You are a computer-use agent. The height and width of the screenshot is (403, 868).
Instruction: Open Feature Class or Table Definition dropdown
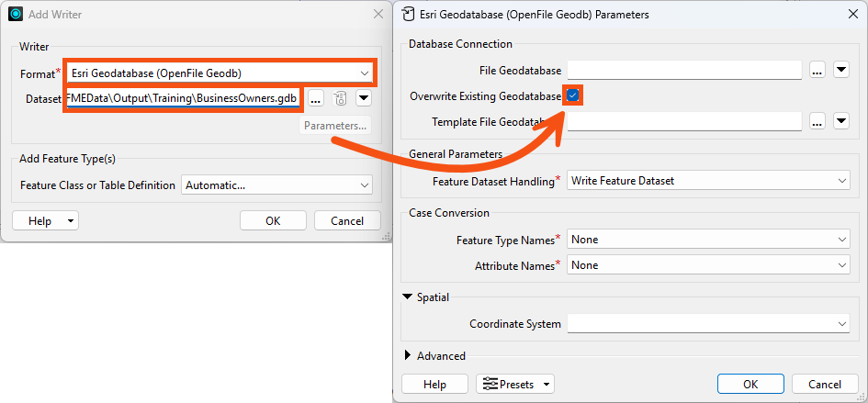point(276,185)
